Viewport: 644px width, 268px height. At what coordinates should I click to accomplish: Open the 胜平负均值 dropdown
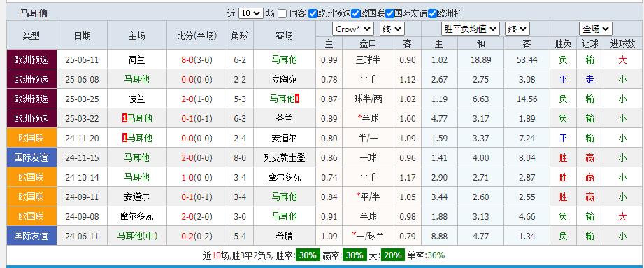(x=471, y=29)
